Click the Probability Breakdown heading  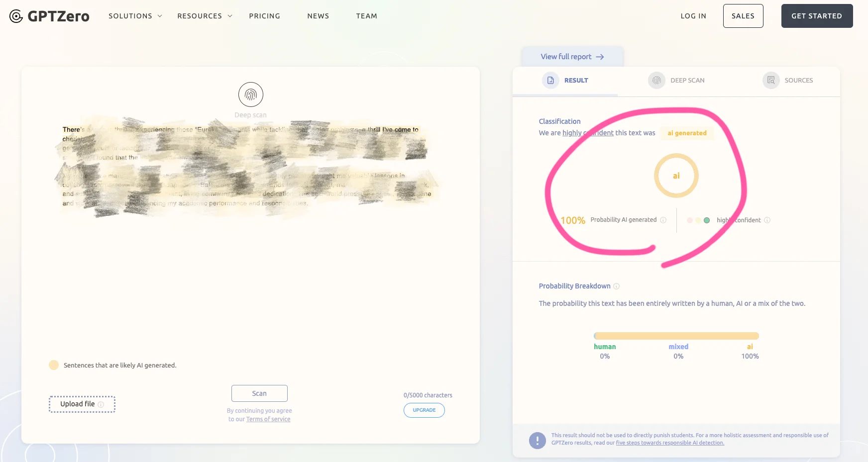[x=574, y=286]
